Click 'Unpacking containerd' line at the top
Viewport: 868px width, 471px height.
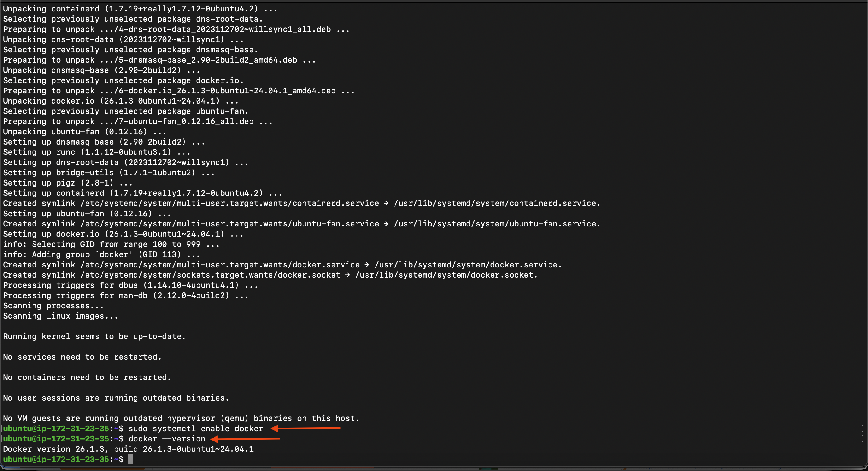click(x=140, y=9)
